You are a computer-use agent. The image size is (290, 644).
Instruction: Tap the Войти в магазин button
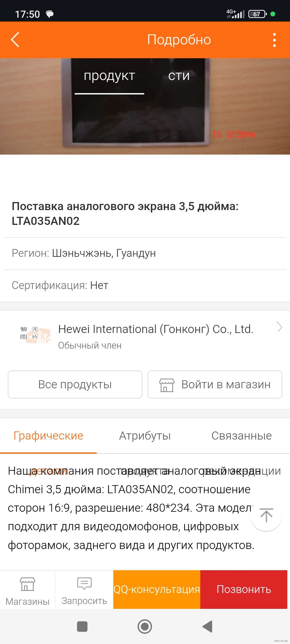(215, 385)
